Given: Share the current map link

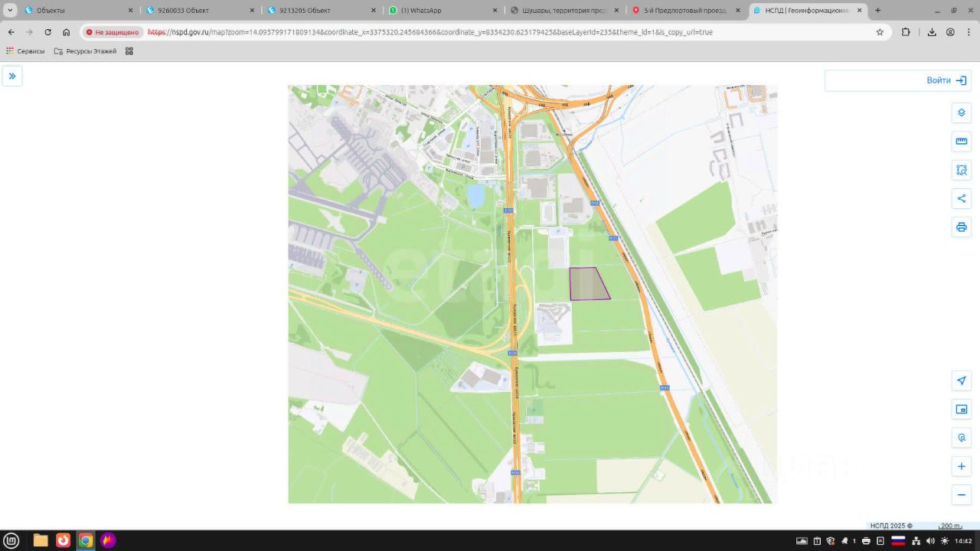Looking at the screenshot, I should (x=961, y=199).
